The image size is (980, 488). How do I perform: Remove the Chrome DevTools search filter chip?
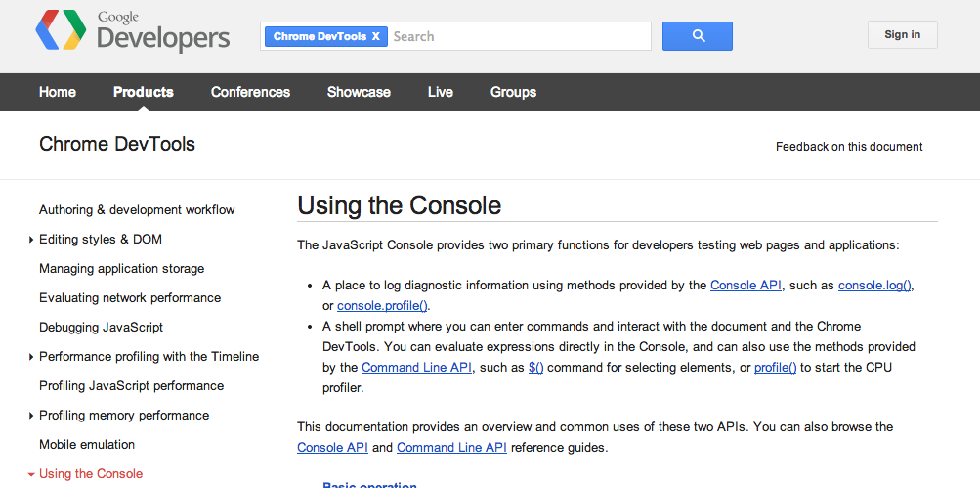click(x=376, y=36)
